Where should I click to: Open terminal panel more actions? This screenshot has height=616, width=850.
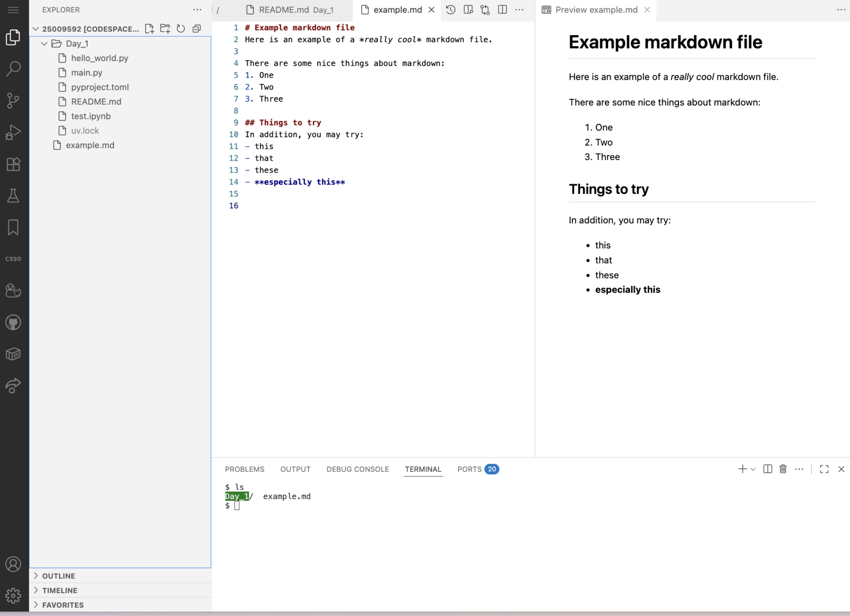[x=799, y=469]
